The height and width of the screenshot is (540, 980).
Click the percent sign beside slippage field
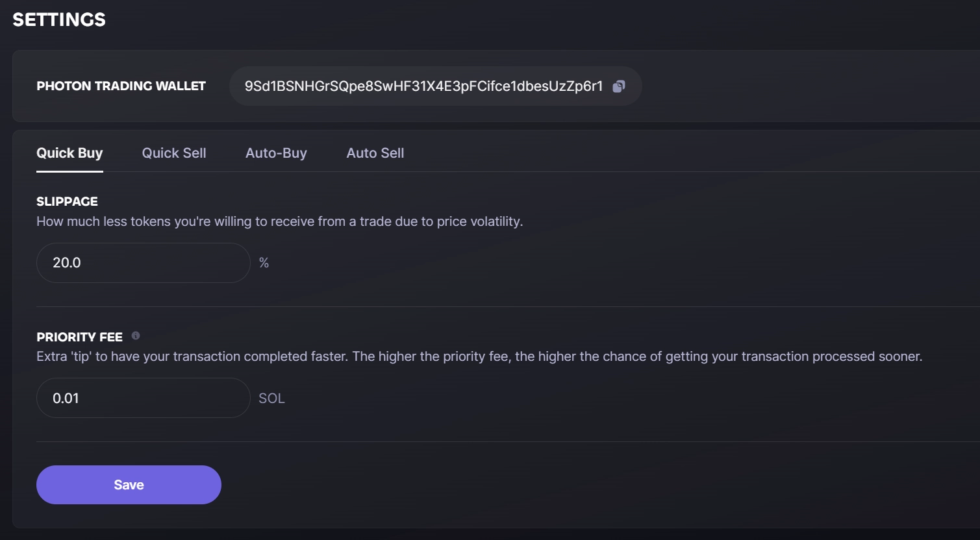point(264,263)
